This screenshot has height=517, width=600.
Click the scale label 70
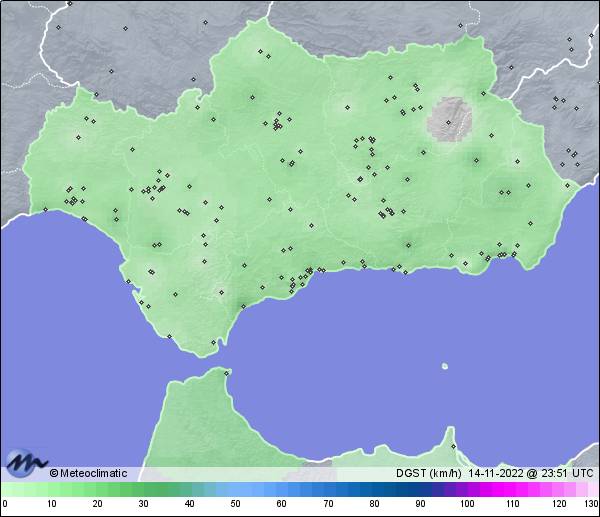tap(328, 504)
